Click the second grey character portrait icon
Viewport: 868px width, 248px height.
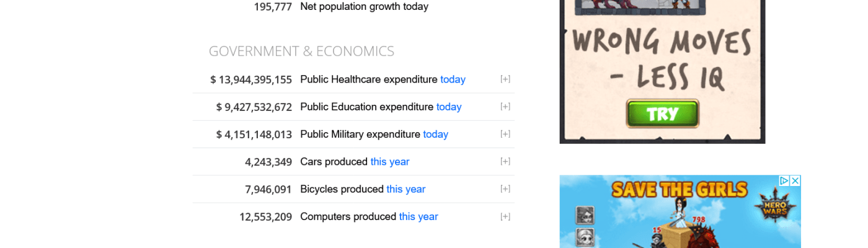(585, 237)
